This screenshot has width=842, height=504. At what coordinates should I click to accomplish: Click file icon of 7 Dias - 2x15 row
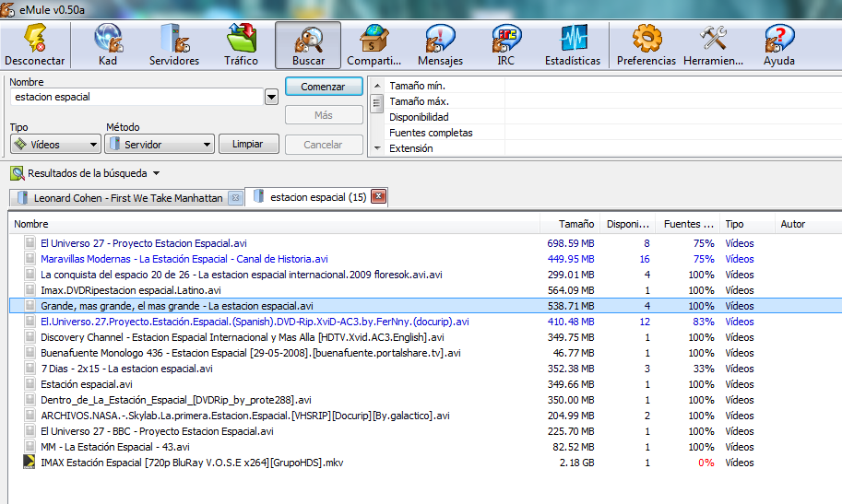[x=30, y=369]
